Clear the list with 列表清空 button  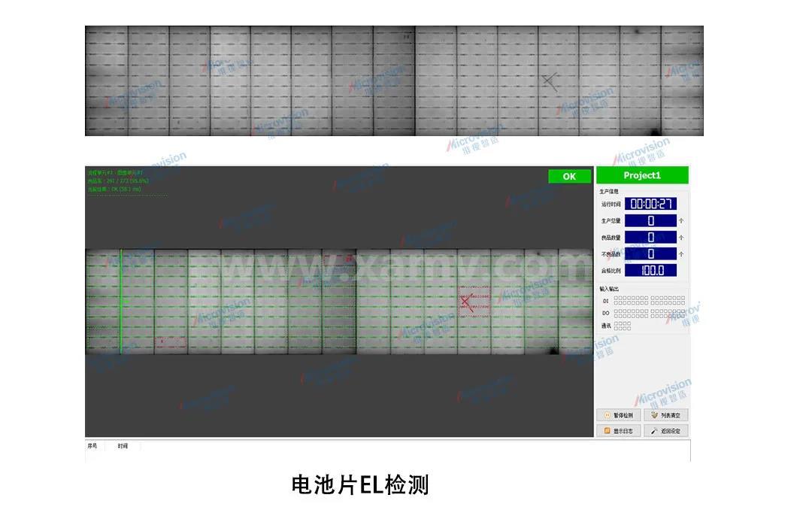click(x=666, y=415)
